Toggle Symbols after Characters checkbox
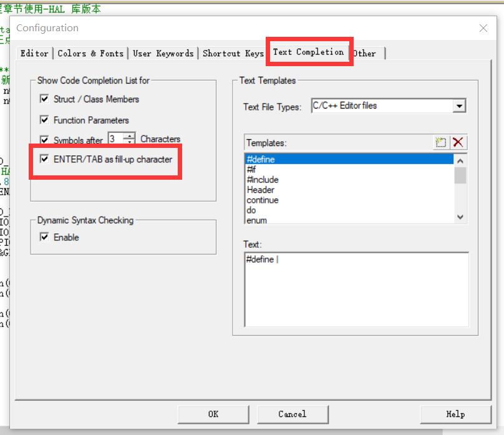 point(44,140)
